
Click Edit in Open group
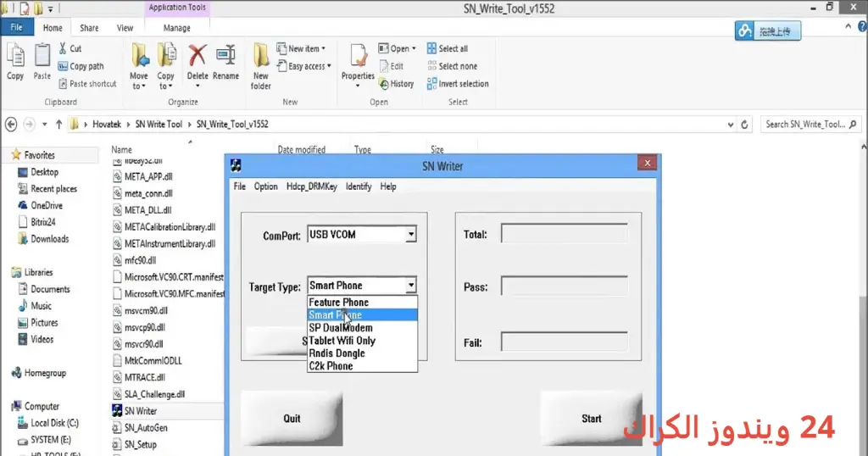coord(392,66)
